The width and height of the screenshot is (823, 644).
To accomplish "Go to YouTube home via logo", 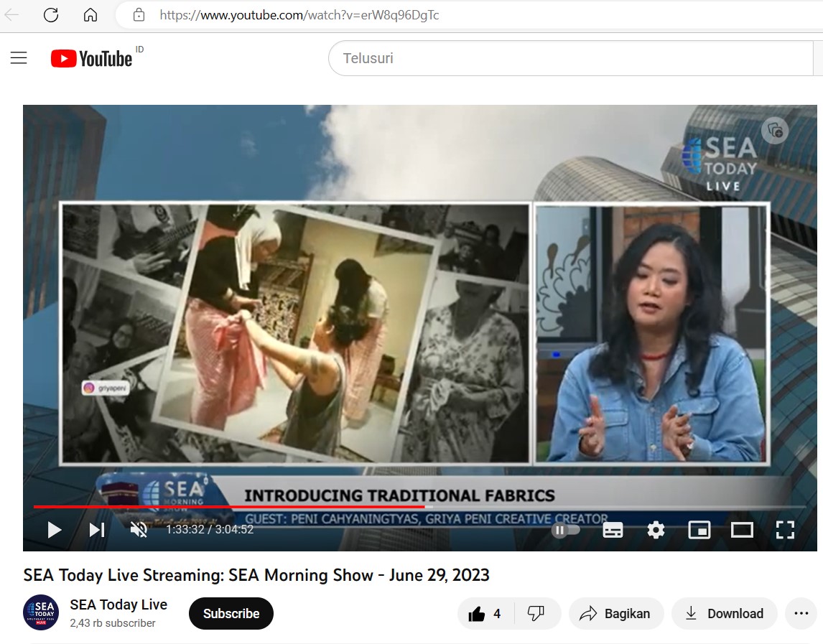I will click(x=92, y=58).
